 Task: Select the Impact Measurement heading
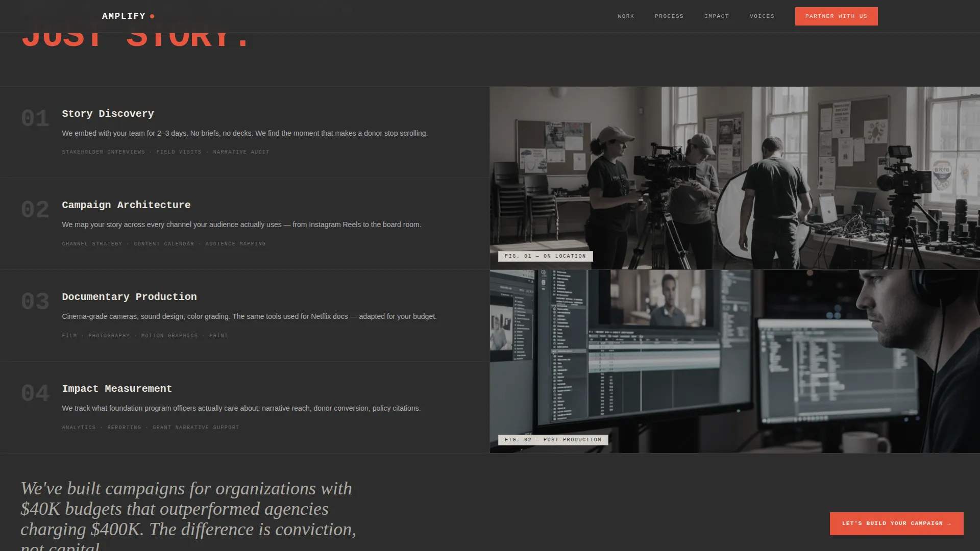pos(117,389)
